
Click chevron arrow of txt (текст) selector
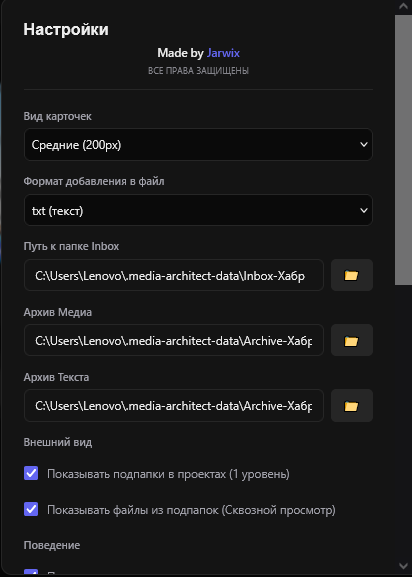[363, 210]
